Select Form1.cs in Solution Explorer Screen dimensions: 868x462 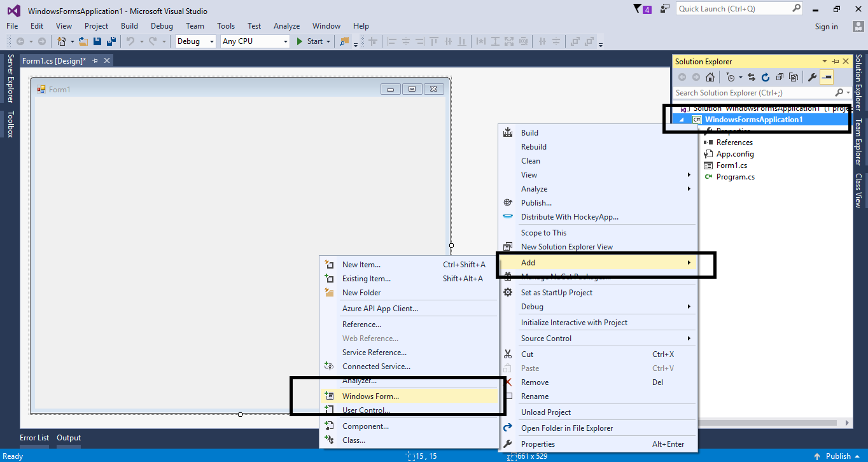(732, 165)
